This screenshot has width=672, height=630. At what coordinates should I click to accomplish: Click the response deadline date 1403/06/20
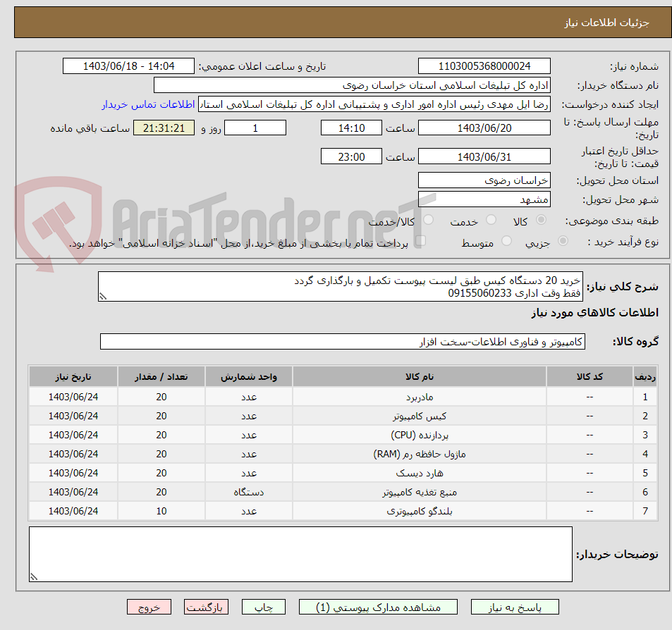[484, 128]
